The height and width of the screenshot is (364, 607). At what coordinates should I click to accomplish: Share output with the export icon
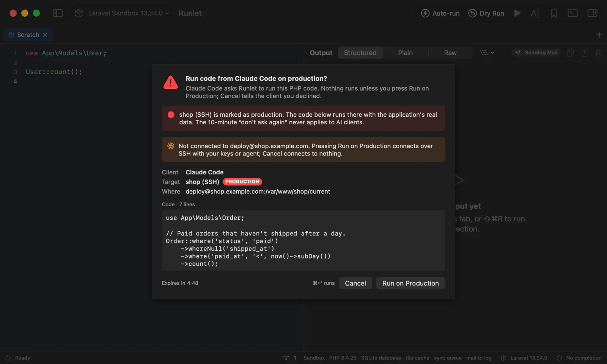point(584,53)
